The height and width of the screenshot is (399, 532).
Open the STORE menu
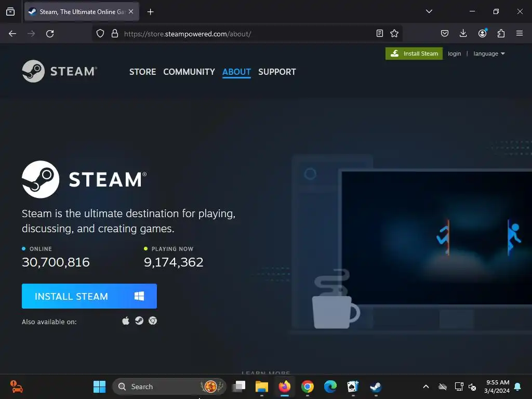[x=142, y=72]
